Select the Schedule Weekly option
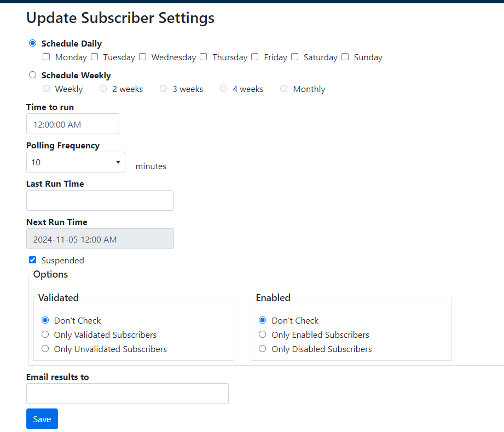This screenshot has height=432, width=504. 32,74
